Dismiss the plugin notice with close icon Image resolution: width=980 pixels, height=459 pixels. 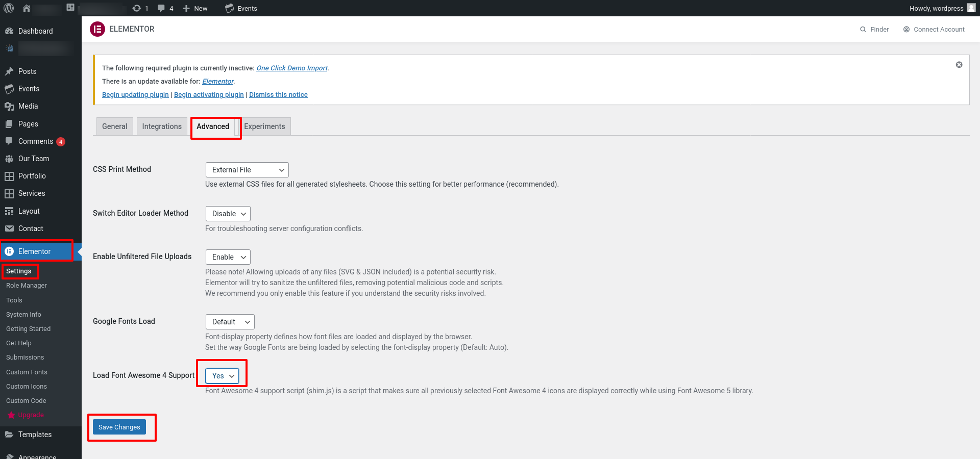tap(959, 65)
